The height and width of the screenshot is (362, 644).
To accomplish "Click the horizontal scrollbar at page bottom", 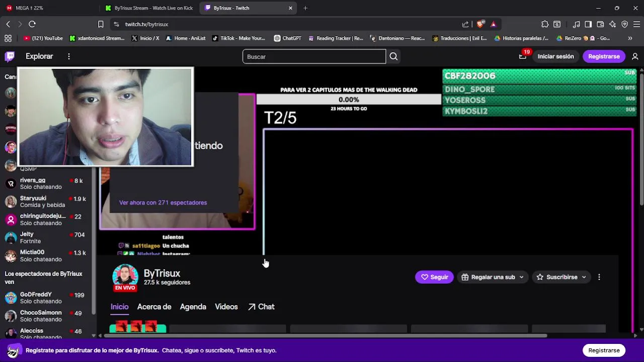I will coord(325,335).
